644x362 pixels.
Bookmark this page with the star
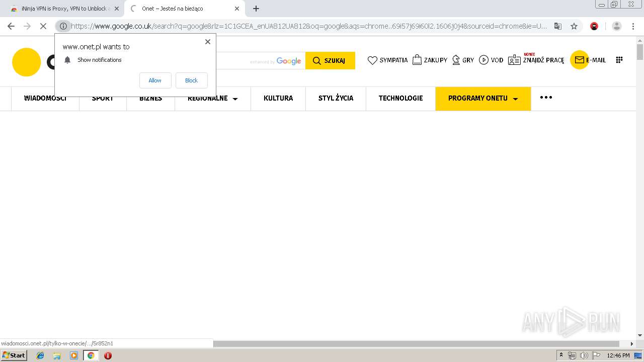574,26
